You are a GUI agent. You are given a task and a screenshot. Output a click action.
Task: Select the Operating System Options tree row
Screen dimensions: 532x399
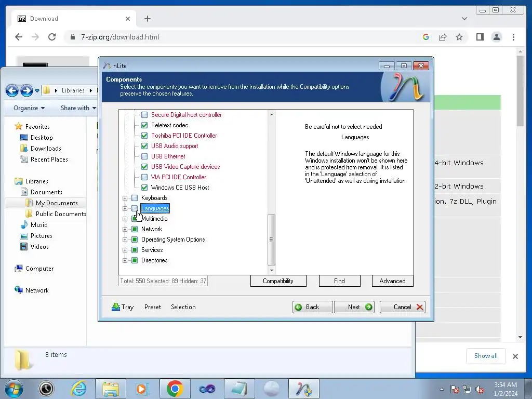click(173, 240)
